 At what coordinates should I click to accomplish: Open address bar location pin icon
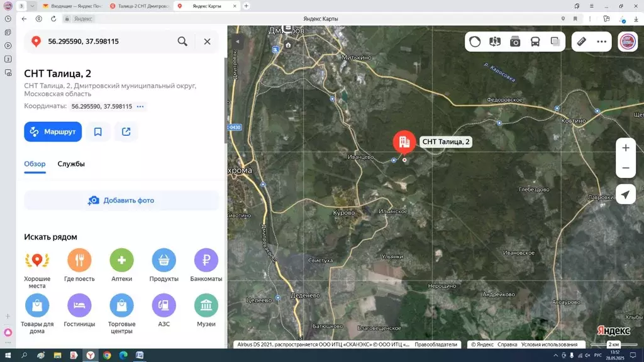pos(563,19)
